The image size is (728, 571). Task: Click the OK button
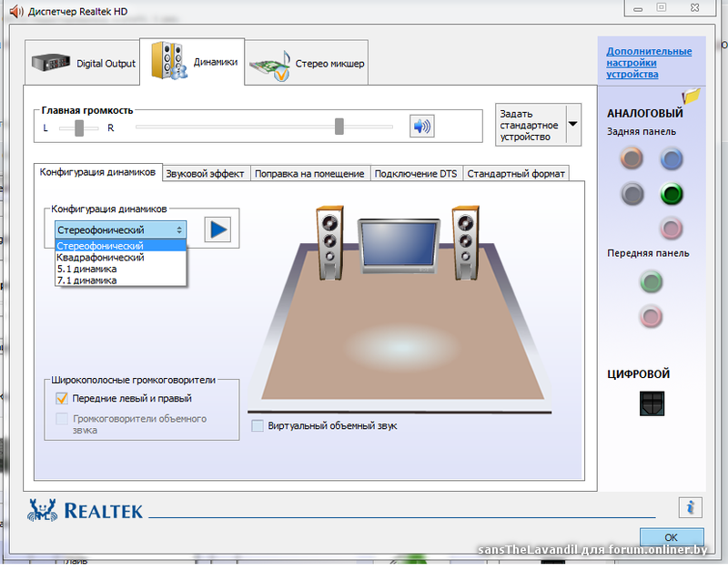(x=672, y=537)
